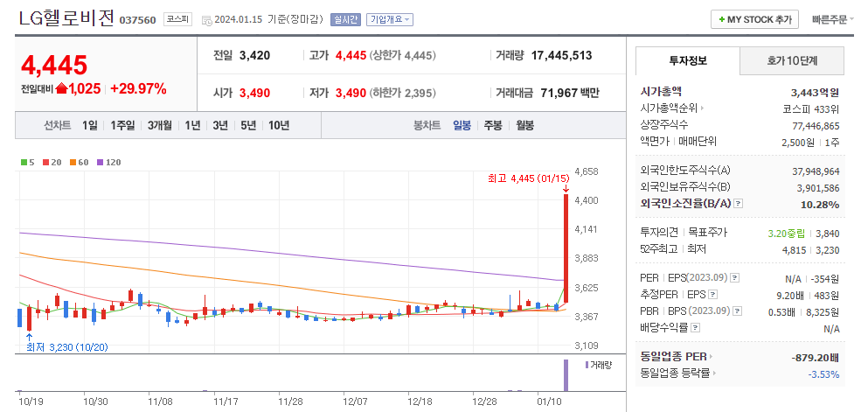Select the 5년 line chart period

click(x=248, y=125)
